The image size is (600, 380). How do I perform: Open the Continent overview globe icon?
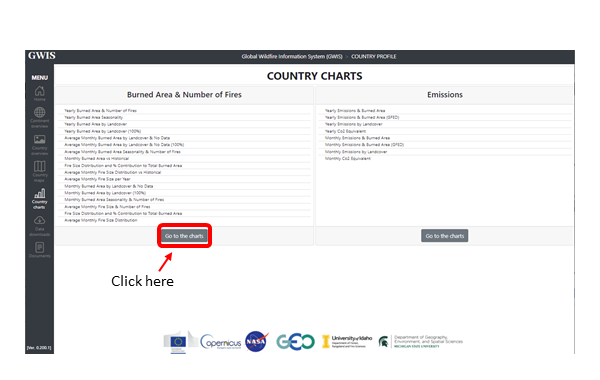[x=39, y=112]
